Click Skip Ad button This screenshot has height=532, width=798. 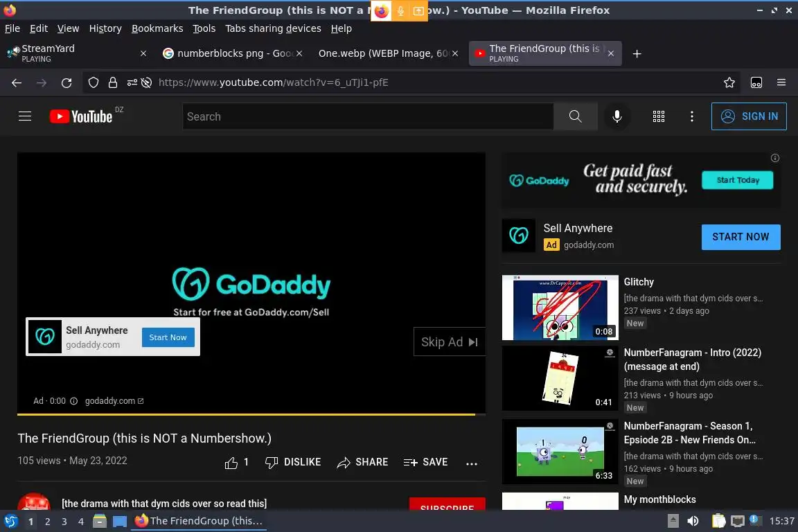tap(450, 342)
